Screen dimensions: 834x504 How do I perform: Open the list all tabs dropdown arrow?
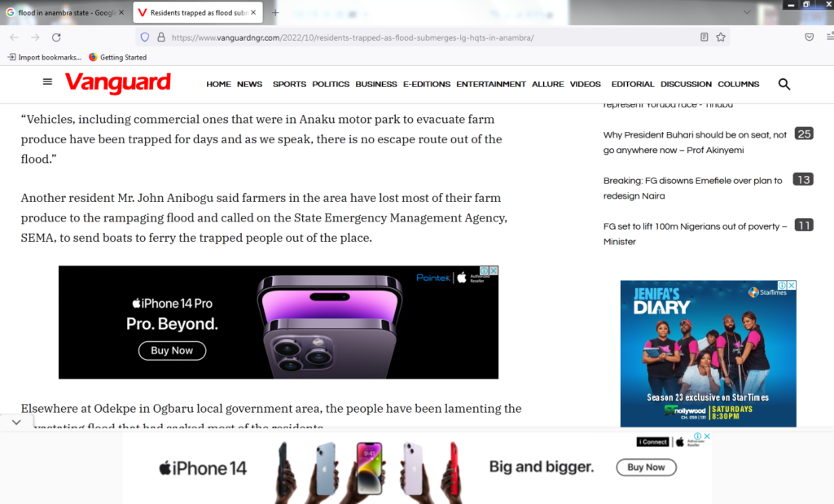pyautogui.click(x=747, y=12)
